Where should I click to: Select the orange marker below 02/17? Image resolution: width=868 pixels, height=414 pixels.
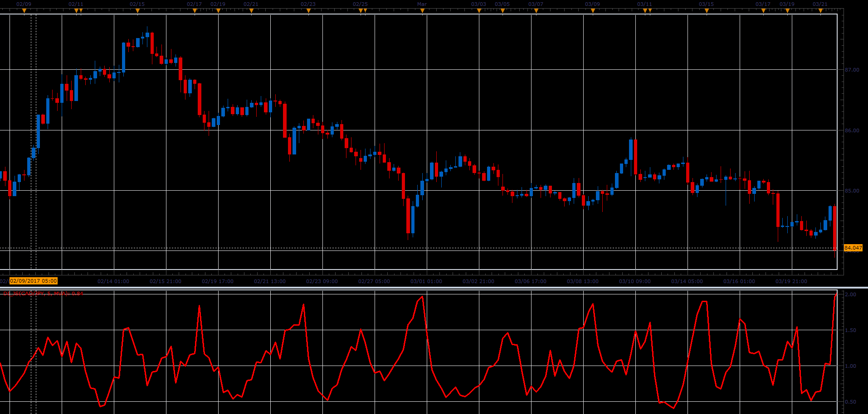(x=195, y=11)
